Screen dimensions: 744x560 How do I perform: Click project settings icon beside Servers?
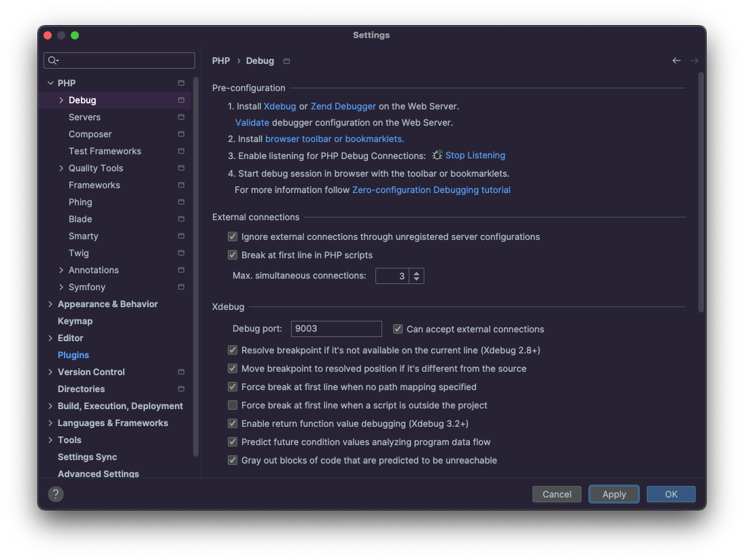(x=180, y=117)
